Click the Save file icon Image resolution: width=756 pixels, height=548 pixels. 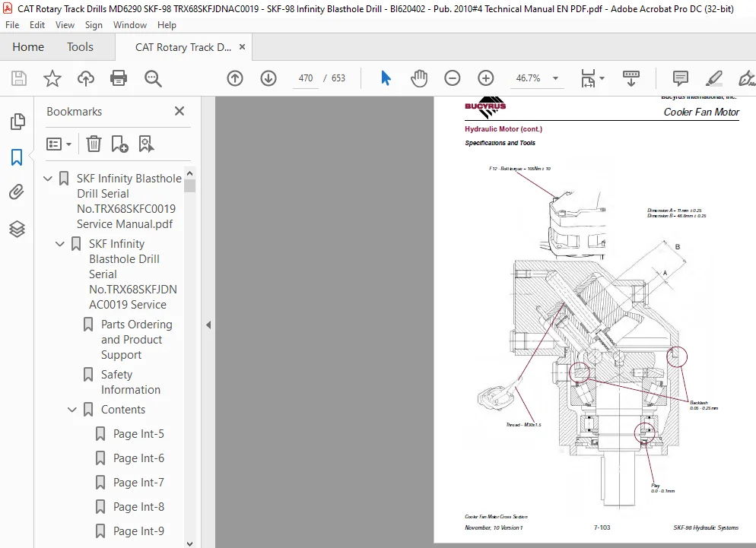(19, 78)
